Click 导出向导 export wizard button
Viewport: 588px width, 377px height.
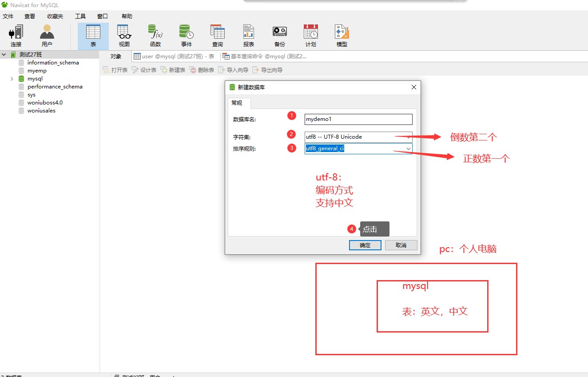[x=267, y=70]
